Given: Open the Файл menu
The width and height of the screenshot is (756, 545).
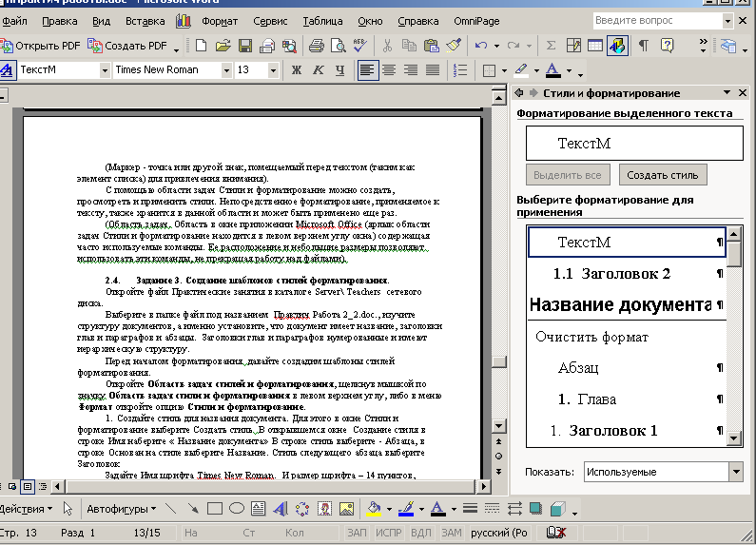Looking at the screenshot, I should pyautogui.click(x=14, y=21).
